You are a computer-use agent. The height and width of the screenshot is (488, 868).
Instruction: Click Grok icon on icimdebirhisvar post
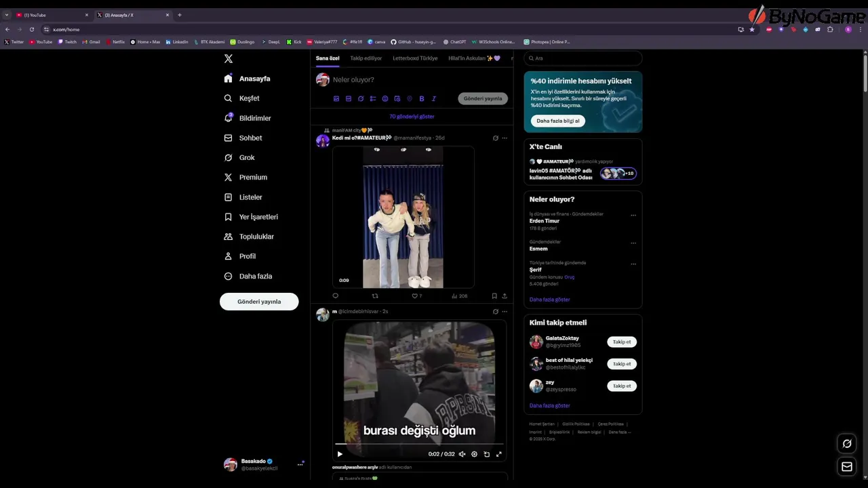[496, 312]
